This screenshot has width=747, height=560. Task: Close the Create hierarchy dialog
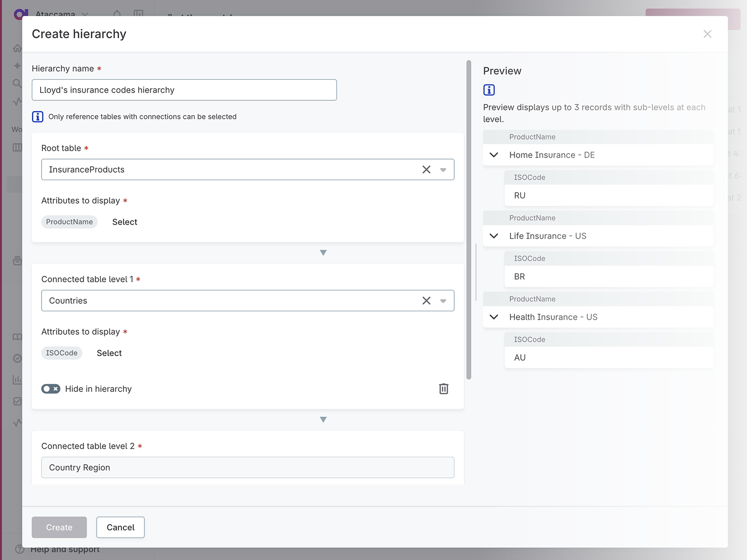click(707, 34)
